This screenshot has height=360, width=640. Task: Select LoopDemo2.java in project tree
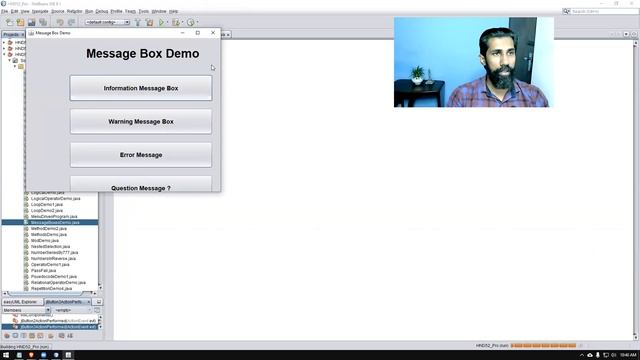tap(47, 211)
